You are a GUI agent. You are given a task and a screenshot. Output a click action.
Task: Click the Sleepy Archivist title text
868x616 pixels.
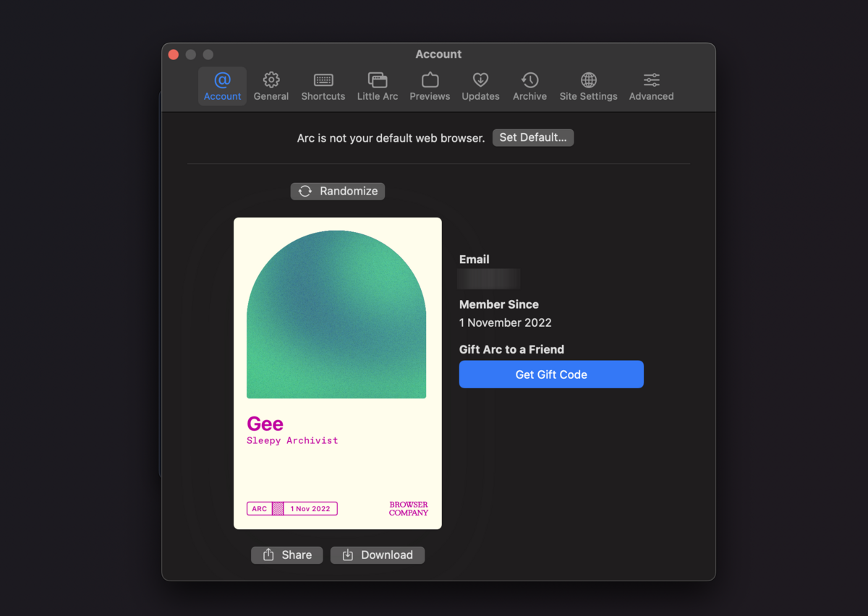click(x=292, y=440)
